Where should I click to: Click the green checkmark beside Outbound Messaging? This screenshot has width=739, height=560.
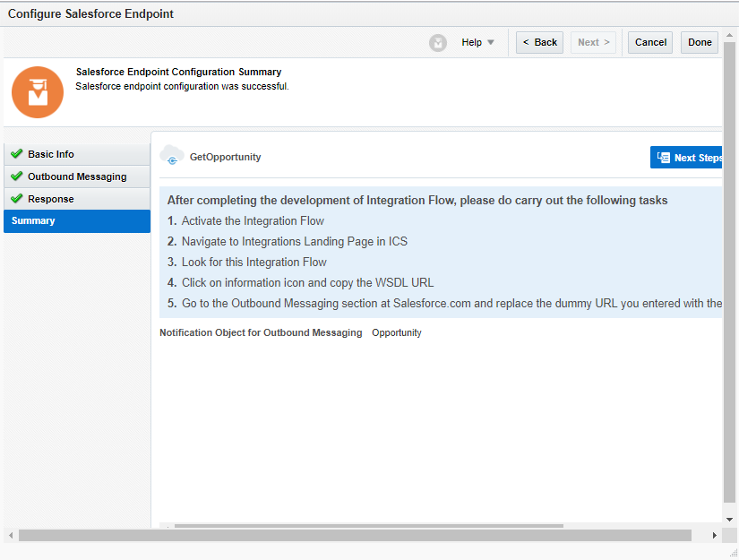click(x=17, y=176)
